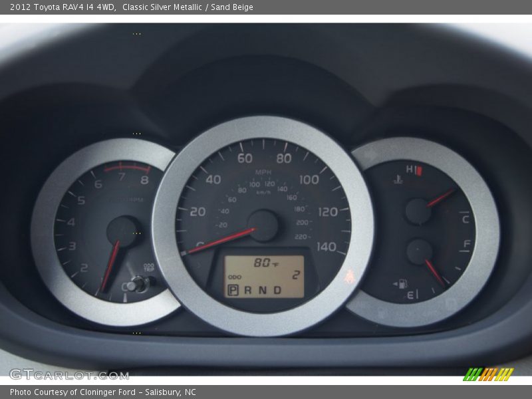Click the 160 km/h inner scale mark
Viewport: 532px width, 399px height.
click(292, 198)
